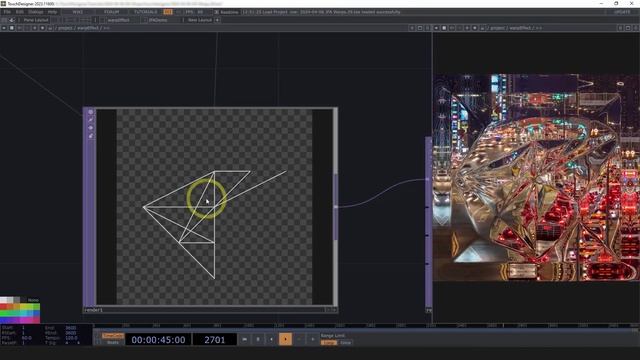The height and width of the screenshot is (360, 640).
Task: Open the TUTORIALS link
Action: tap(146, 12)
